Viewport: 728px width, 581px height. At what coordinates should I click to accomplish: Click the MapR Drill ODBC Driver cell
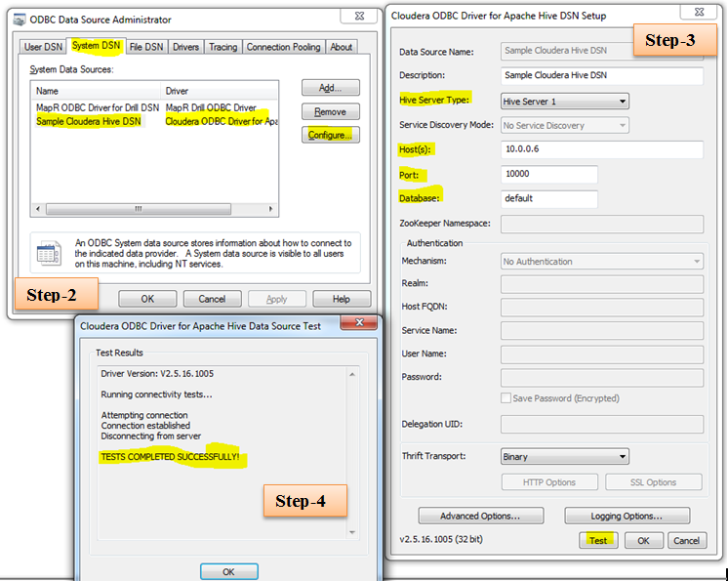coord(211,107)
